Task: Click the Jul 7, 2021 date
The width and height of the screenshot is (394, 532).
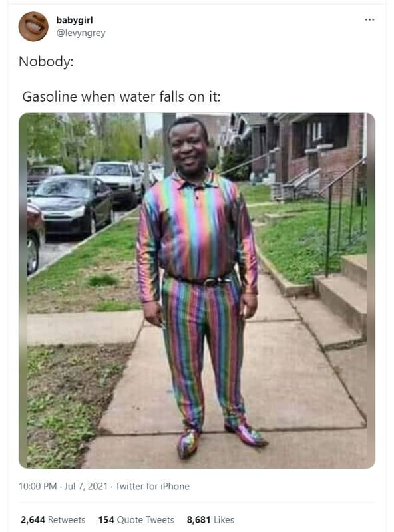Action: [x=86, y=486]
